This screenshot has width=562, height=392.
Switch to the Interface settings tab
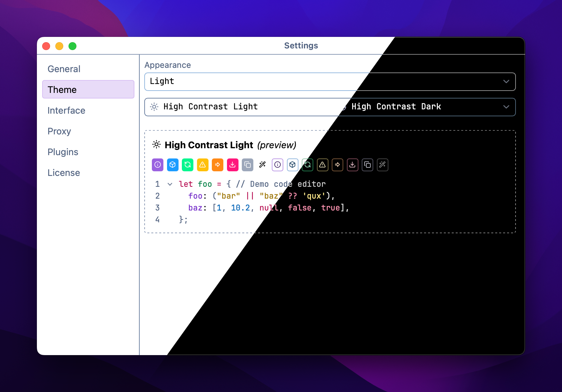click(x=66, y=110)
